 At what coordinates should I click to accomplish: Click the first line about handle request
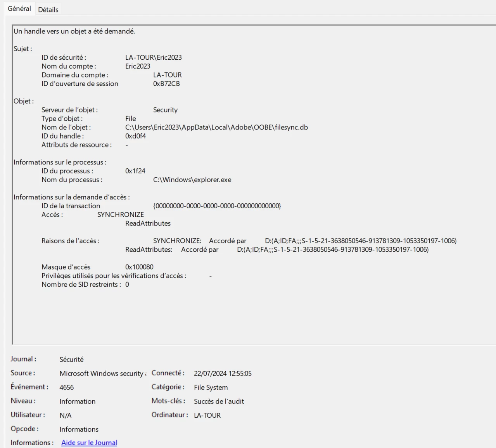(x=74, y=31)
